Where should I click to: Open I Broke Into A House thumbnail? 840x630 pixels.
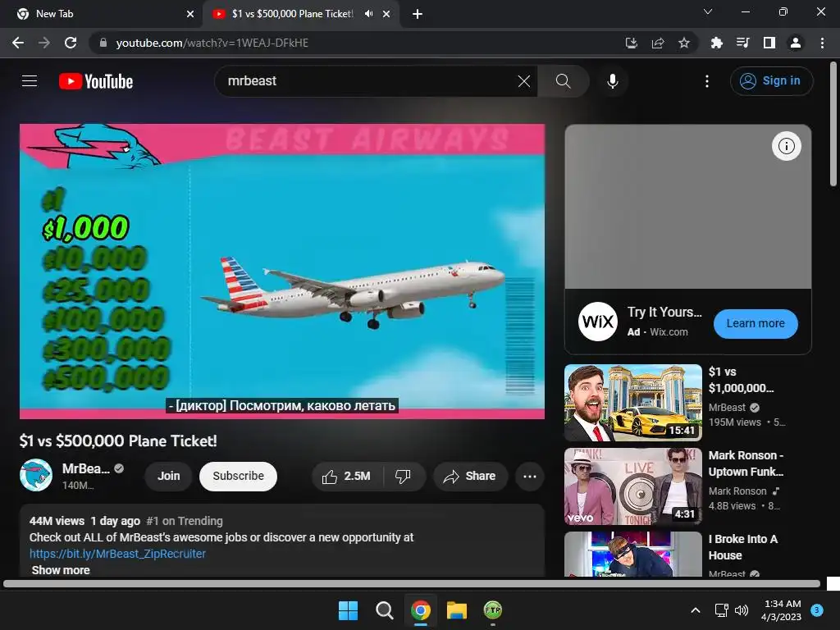633,554
